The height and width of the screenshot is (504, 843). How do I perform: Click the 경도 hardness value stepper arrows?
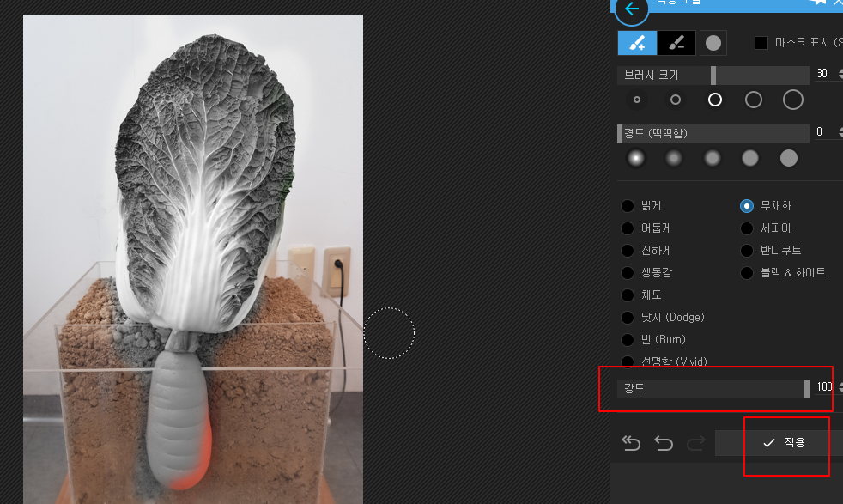click(x=840, y=131)
